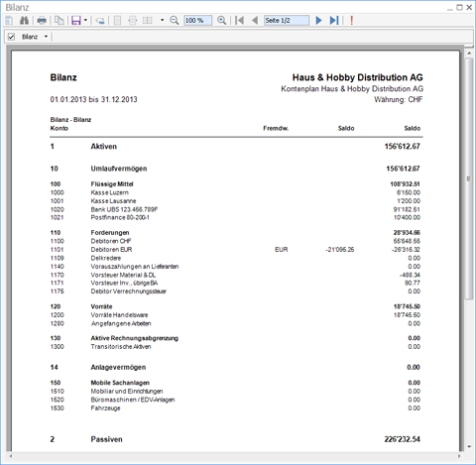This screenshot has width=476, height=465.
Task: Select single page view icon
Action: tap(117, 21)
